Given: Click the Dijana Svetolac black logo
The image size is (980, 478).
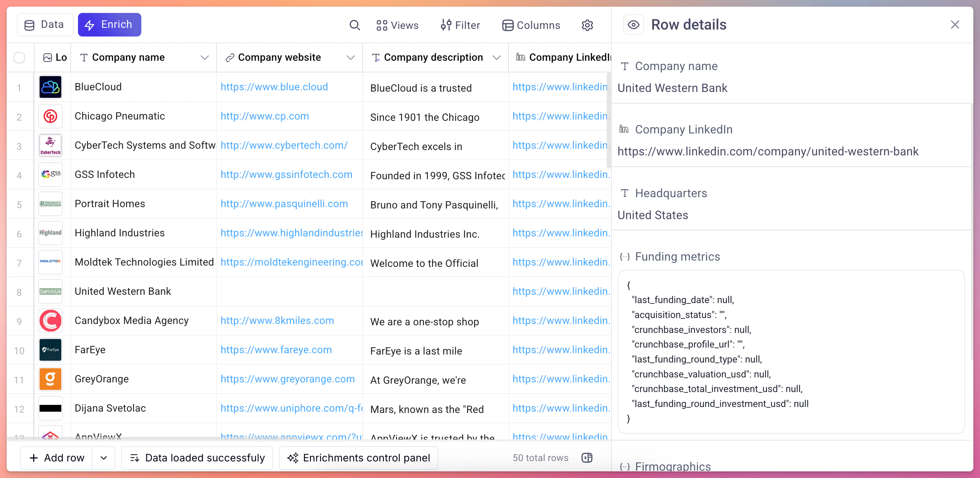Looking at the screenshot, I should 50,408.
